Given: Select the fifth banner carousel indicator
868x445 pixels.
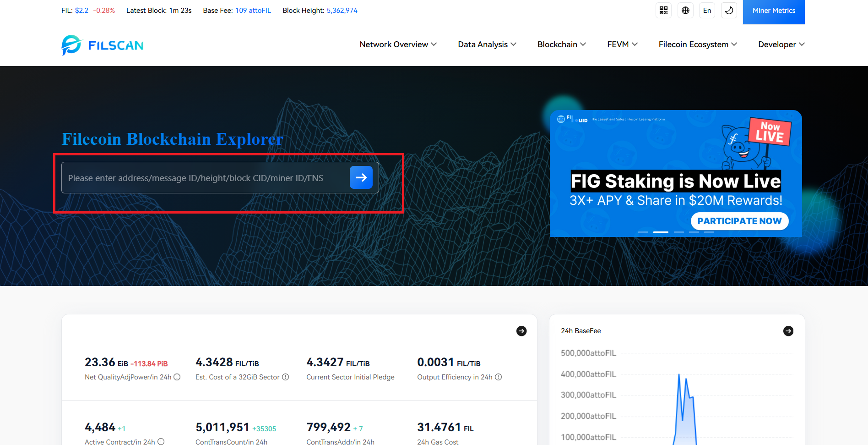Looking at the screenshot, I should pyautogui.click(x=709, y=232).
